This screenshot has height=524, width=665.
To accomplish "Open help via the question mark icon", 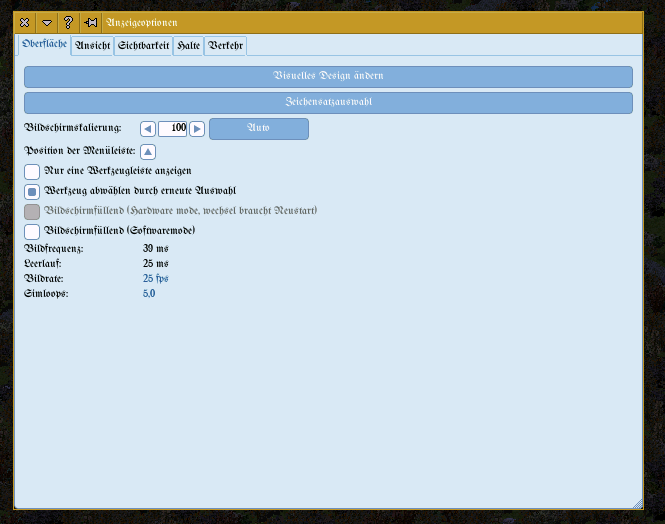I will click(x=68, y=22).
